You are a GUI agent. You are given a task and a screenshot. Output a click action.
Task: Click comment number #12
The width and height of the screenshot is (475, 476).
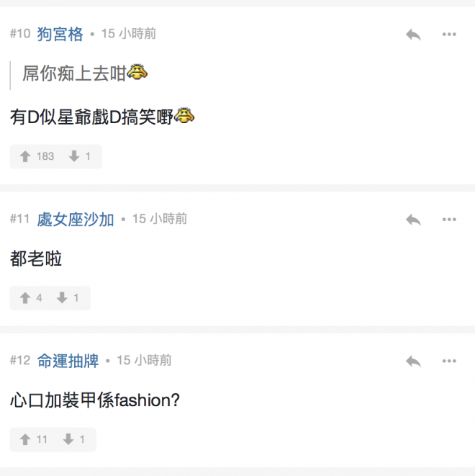[20, 361]
